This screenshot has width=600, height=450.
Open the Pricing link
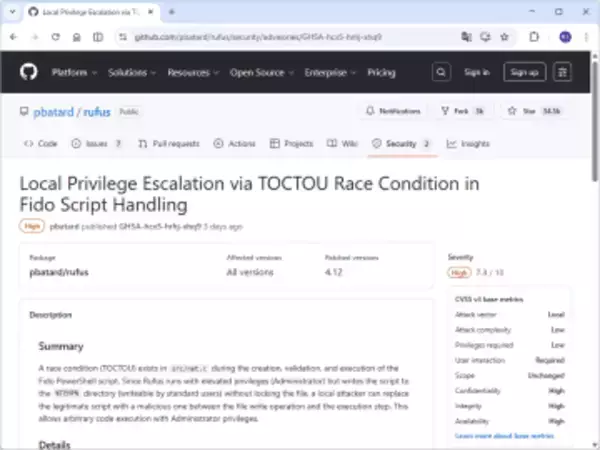tap(381, 72)
